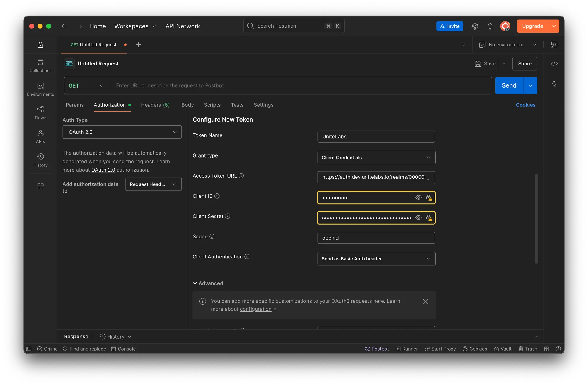Open the tab list chevron dropdown
Image resolution: width=588 pixels, height=385 pixels.
pos(464,45)
